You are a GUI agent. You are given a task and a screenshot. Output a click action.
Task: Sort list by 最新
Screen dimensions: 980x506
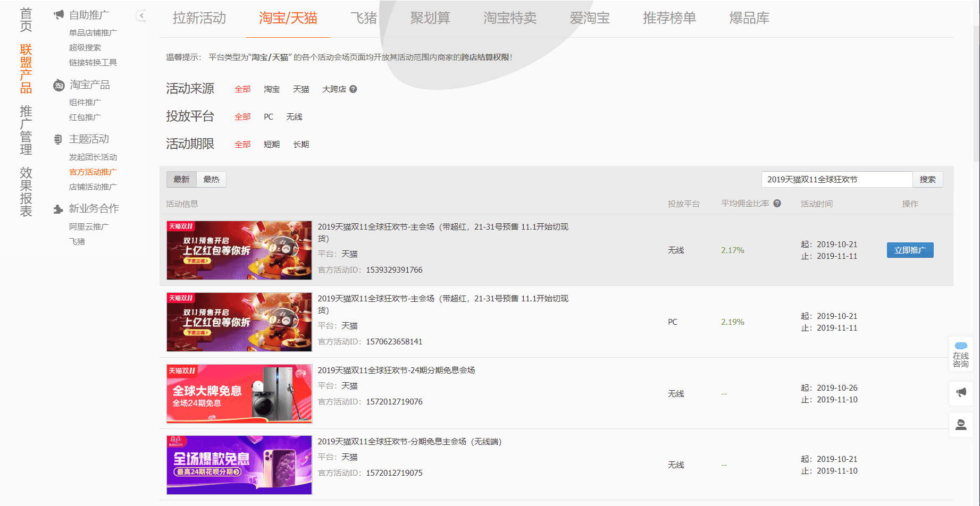pos(181,180)
